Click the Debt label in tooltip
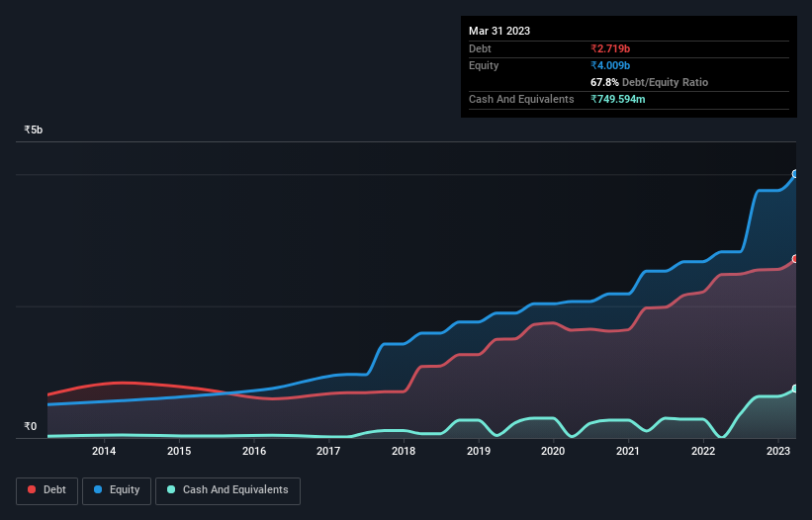The image size is (812, 520). point(480,48)
